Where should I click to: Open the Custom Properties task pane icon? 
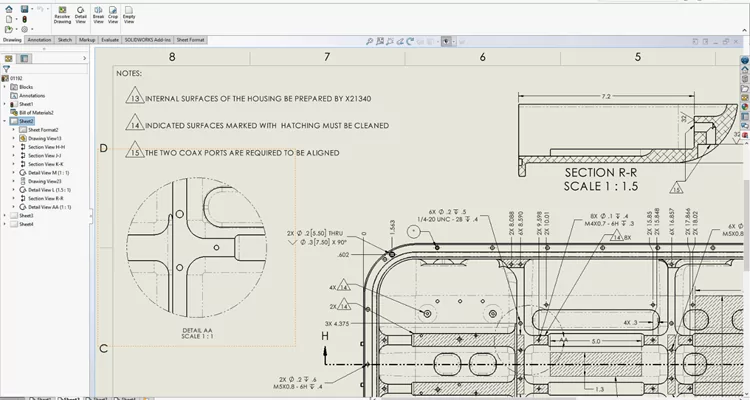tap(745, 116)
